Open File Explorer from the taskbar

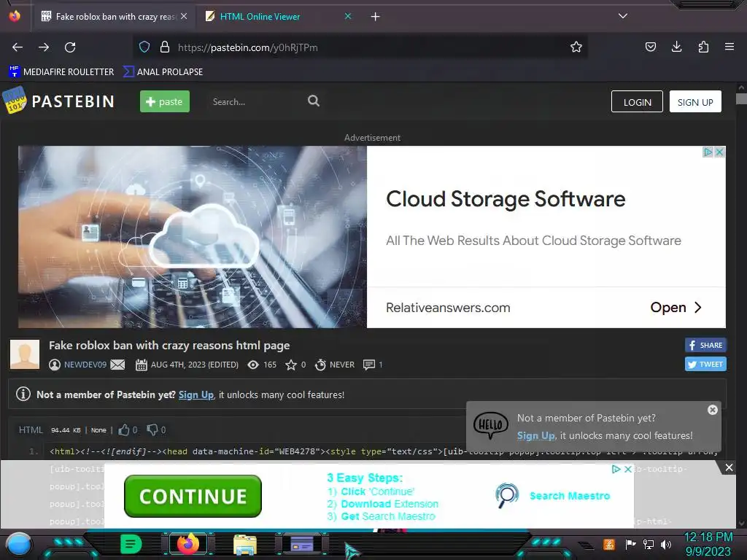point(245,544)
